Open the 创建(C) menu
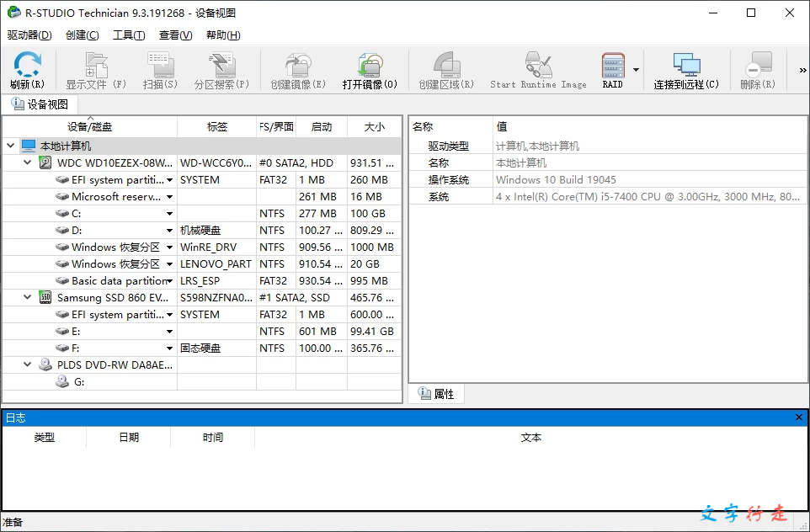 pyautogui.click(x=83, y=35)
